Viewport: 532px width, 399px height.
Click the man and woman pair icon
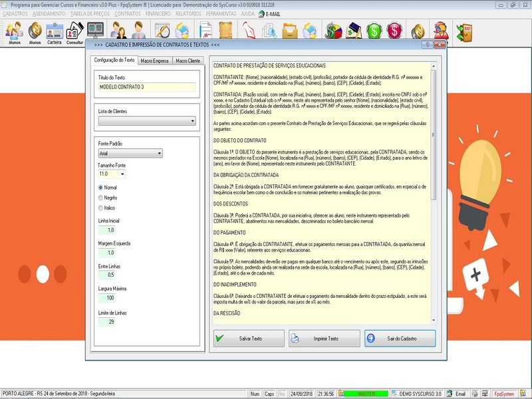tap(118, 30)
